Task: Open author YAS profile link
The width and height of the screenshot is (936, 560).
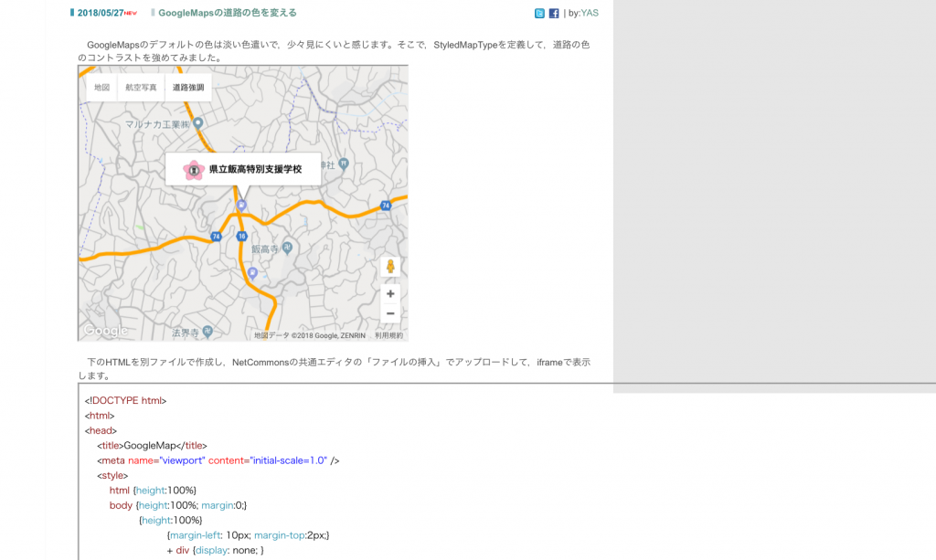Action: [590, 13]
